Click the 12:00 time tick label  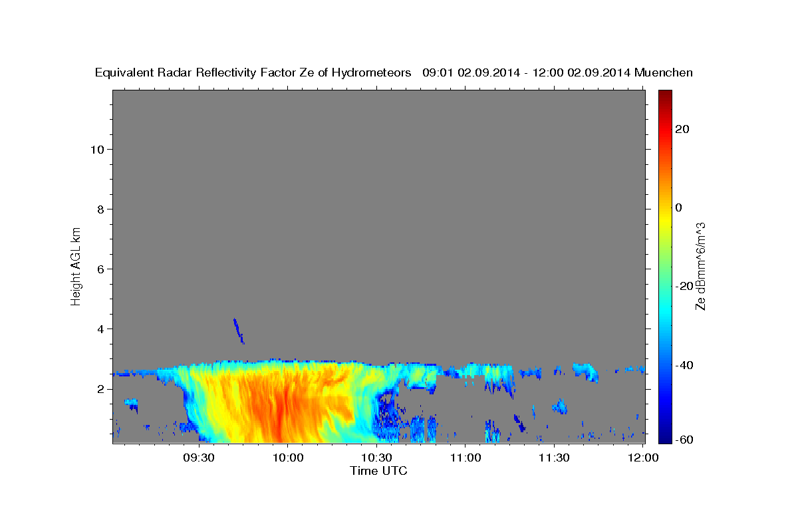point(643,458)
